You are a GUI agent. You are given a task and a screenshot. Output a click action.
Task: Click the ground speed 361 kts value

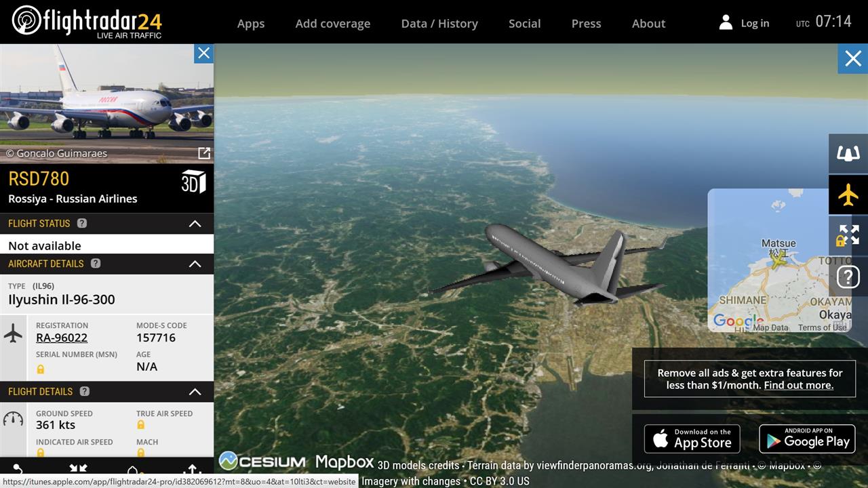[x=56, y=425]
